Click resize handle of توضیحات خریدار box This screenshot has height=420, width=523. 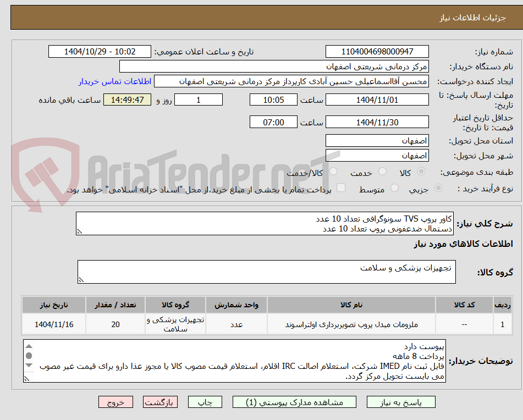27,379
